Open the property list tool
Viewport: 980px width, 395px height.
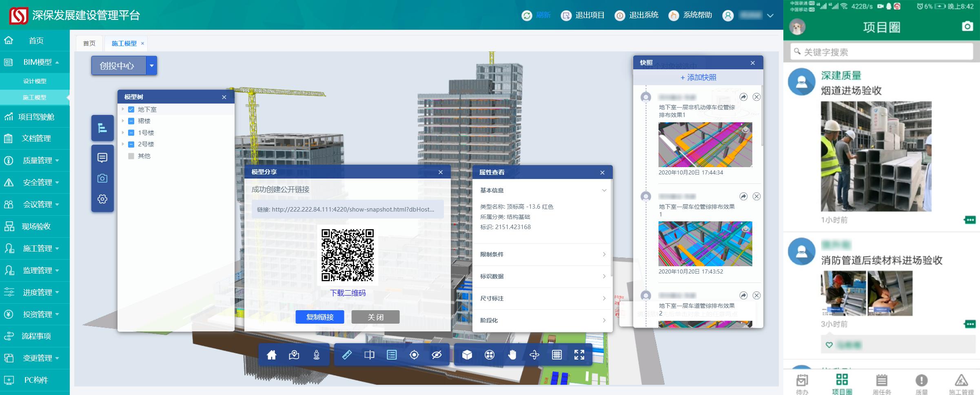tap(392, 355)
